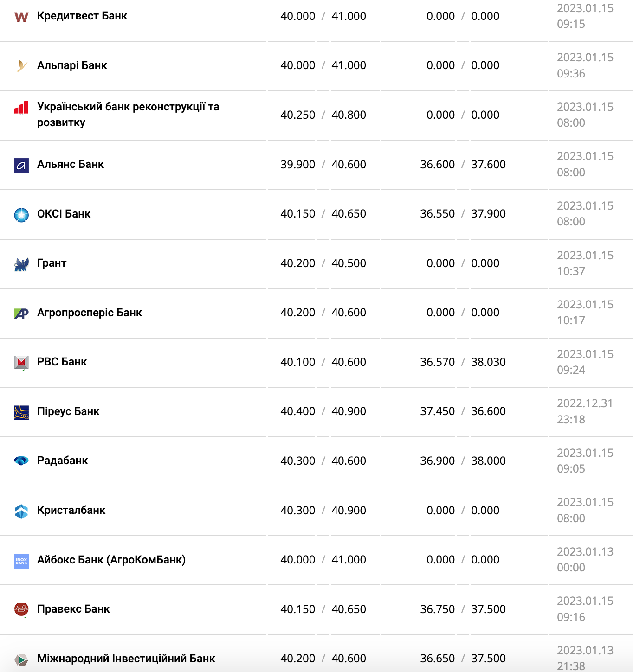Open the Міжнародний Інвестиційний Банк link

(126, 659)
